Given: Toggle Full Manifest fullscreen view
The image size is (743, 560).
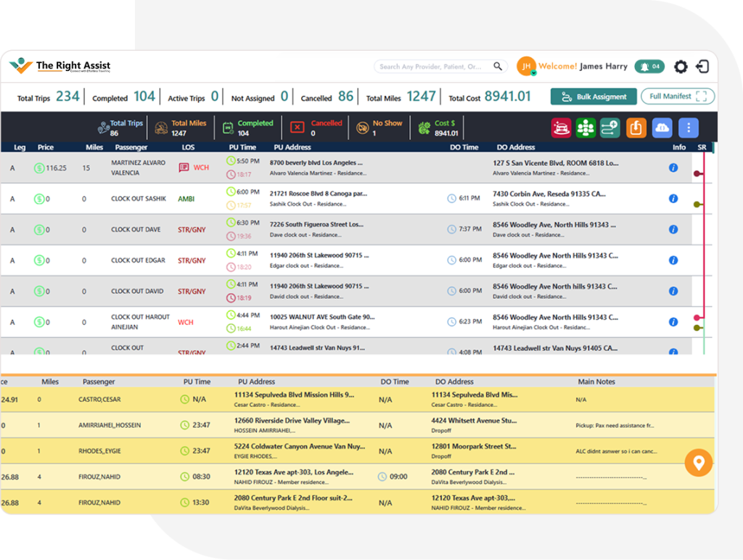Looking at the screenshot, I should (678, 96).
